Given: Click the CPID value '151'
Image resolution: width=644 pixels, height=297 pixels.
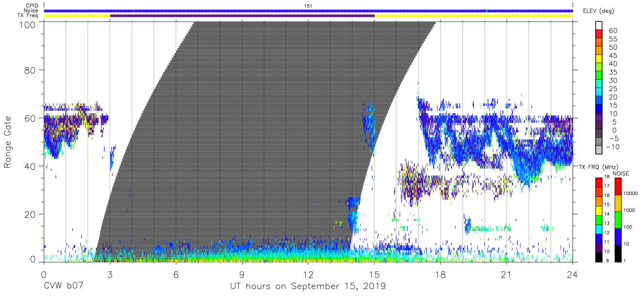Looking at the screenshot, I should point(308,5).
